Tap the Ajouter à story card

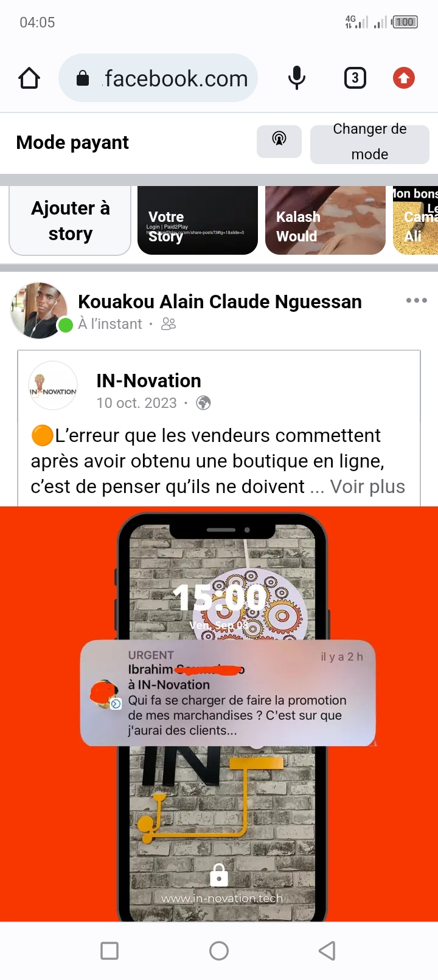[x=70, y=221]
